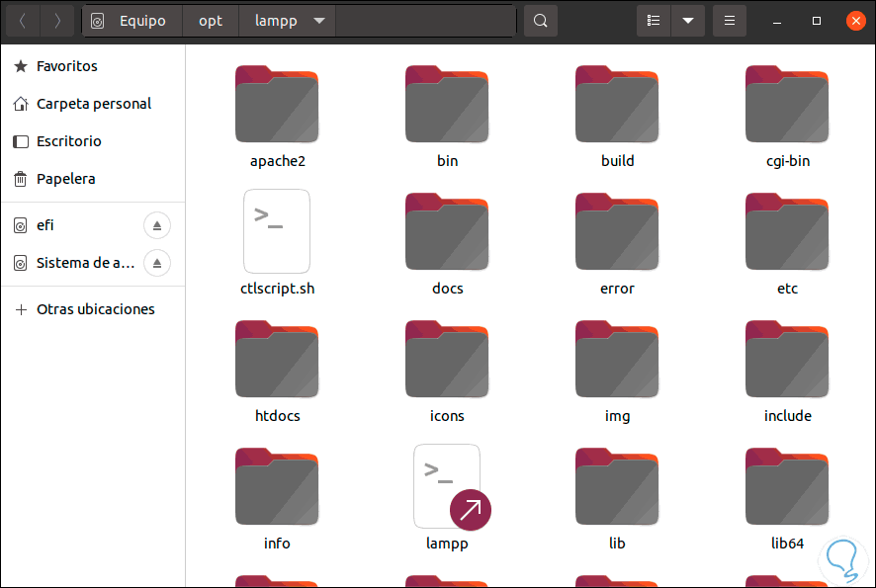Click the apache2 folder name label

click(278, 161)
